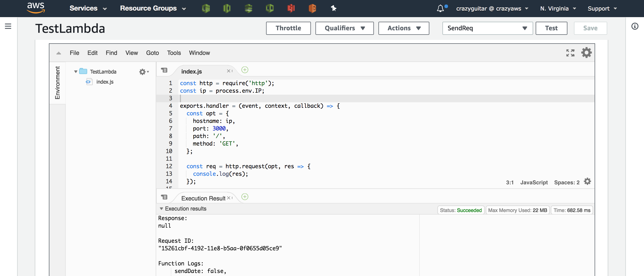The width and height of the screenshot is (644, 276).
Task: Open the Find menu
Action: pyautogui.click(x=111, y=53)
